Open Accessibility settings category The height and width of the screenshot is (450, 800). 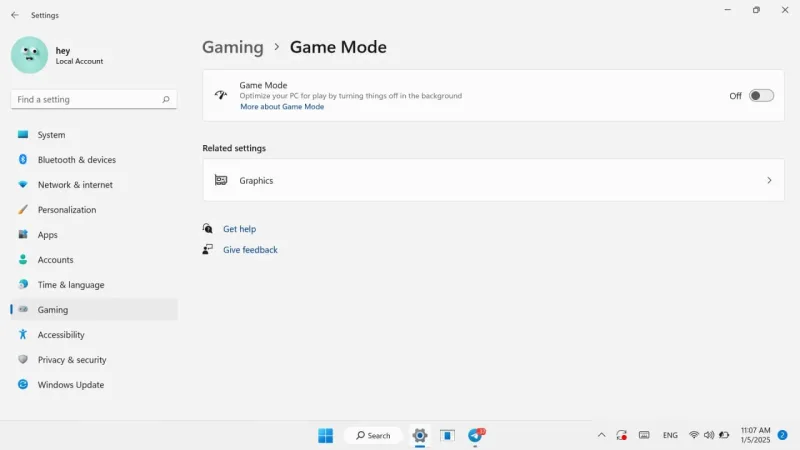pos(94,335)
